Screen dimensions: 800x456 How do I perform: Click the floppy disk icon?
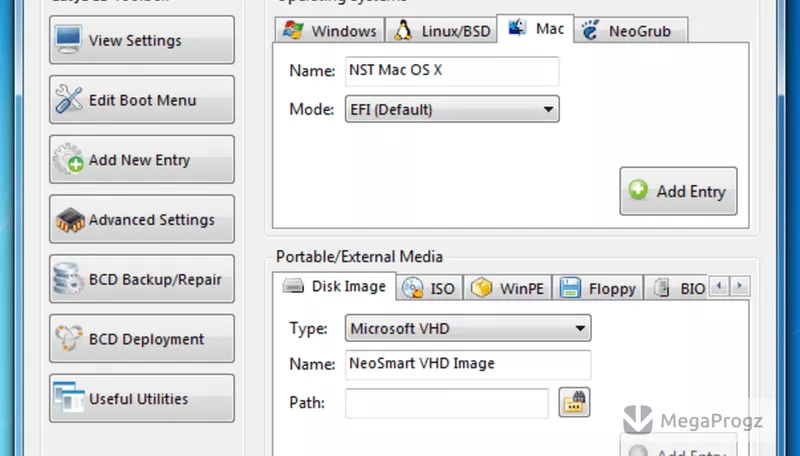click(570, 288)
